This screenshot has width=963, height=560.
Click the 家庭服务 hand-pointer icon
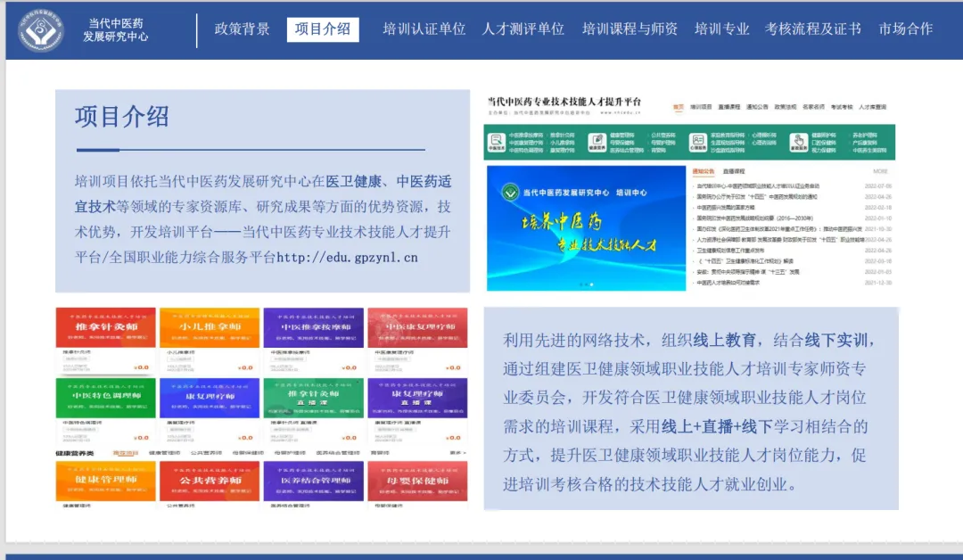[x=798, y=143]
